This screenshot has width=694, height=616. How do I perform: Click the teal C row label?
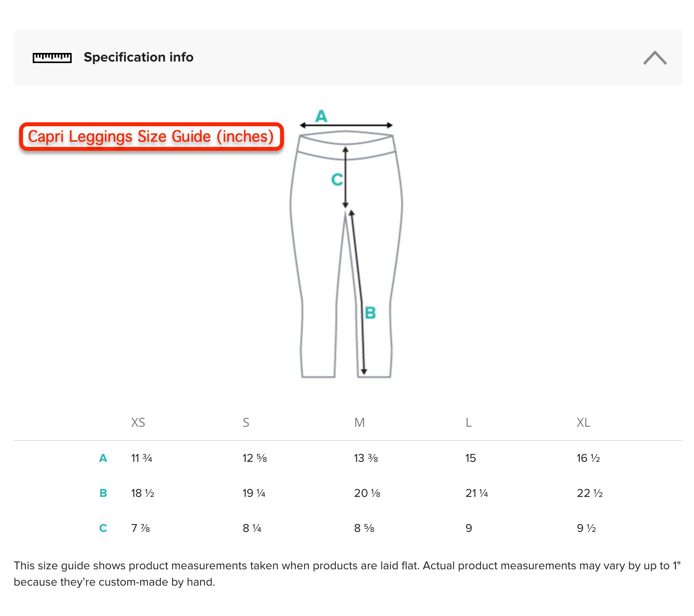click(x=103, y=528)
